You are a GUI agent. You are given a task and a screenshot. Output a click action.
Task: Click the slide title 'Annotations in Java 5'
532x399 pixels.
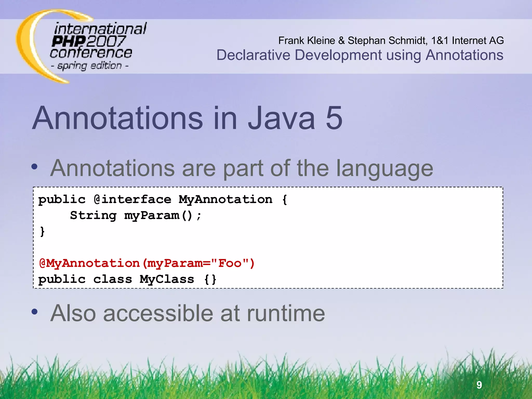187,118
